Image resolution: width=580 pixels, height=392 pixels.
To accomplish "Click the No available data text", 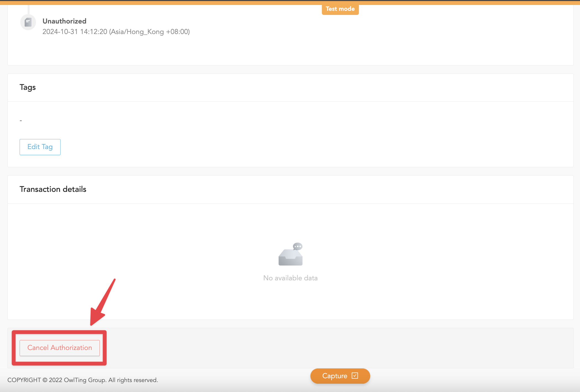I will pyautogui.click(x=290, y=278).
